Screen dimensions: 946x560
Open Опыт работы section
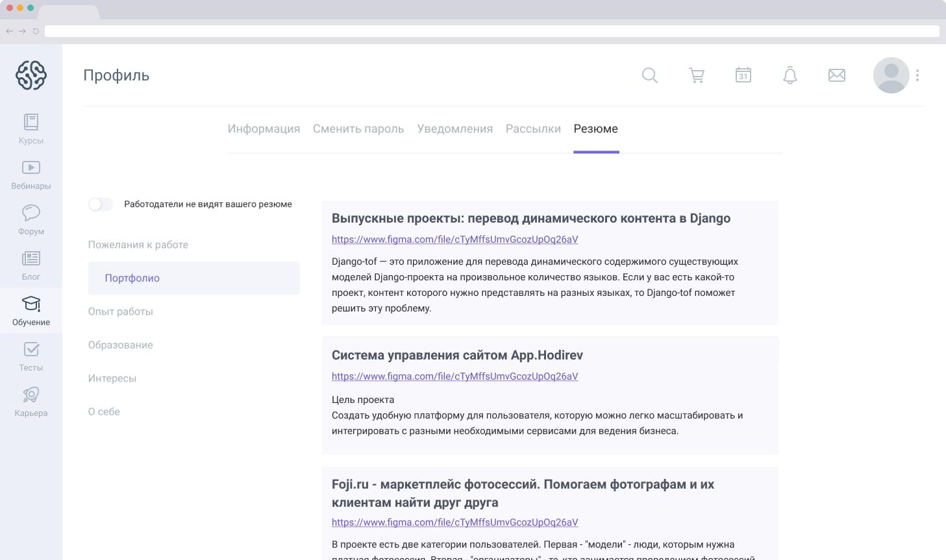121,311
